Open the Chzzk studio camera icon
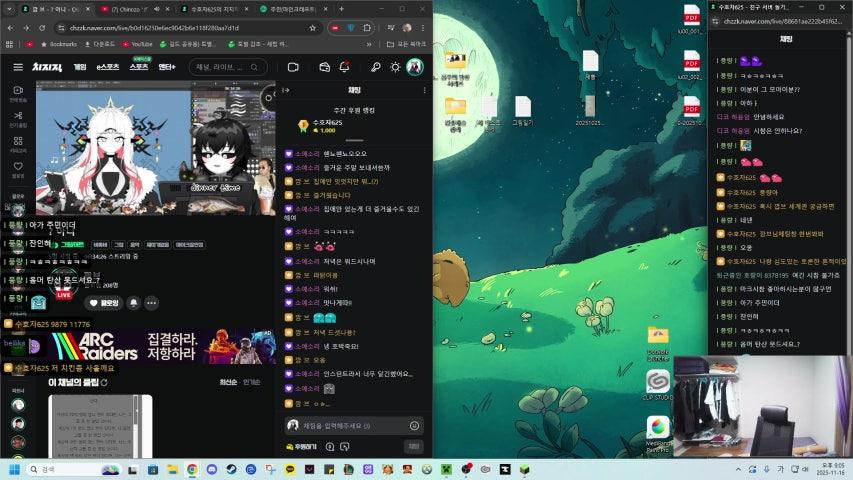853x480 pixels. coord(293,67)
